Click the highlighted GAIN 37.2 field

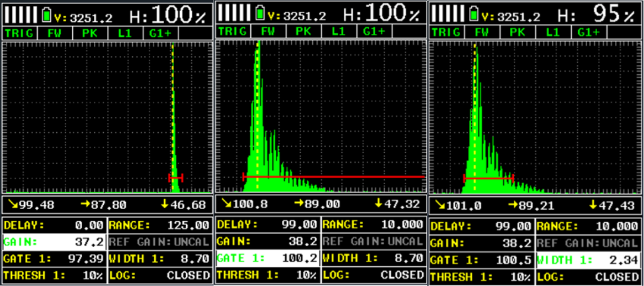tap(54, 243)
